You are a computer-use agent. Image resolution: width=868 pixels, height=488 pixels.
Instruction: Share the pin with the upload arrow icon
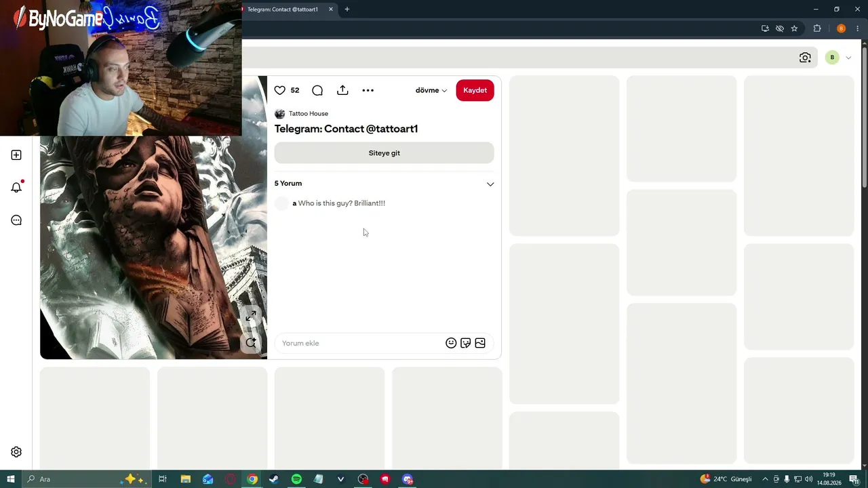point(342,90)
